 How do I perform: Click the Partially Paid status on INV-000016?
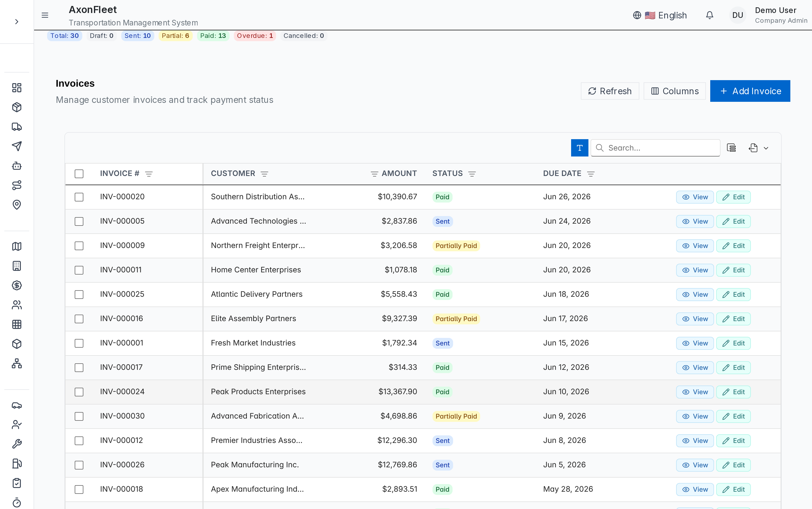(456, 319)
